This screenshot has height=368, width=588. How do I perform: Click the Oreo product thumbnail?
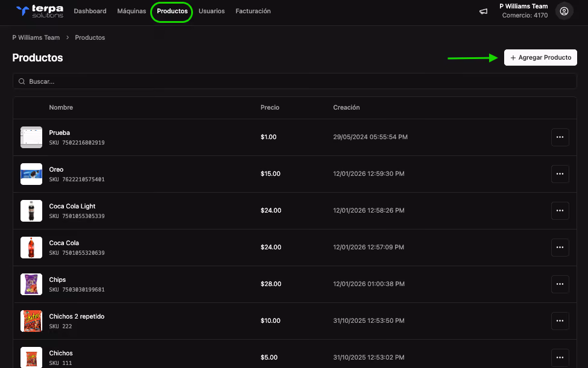(x=31, y=173)
